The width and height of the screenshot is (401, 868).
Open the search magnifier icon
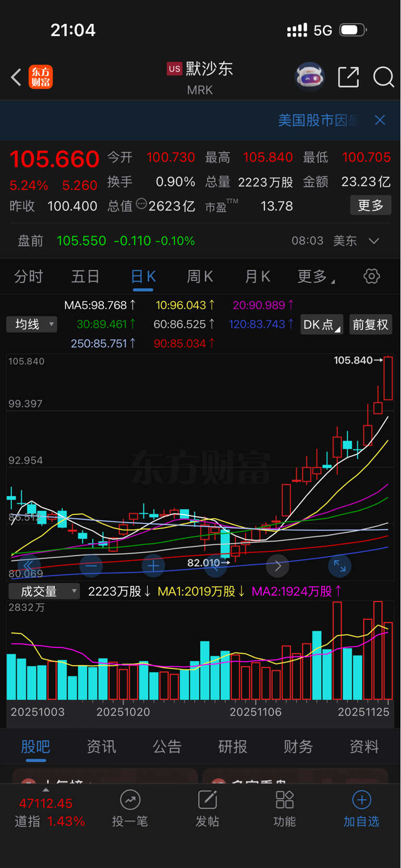(383, 77)
